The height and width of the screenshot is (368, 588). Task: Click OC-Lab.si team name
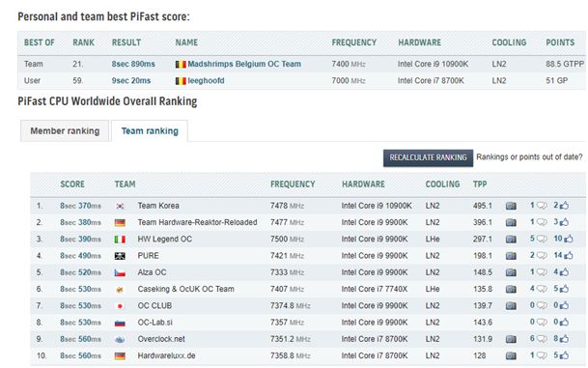pos(154,323)
